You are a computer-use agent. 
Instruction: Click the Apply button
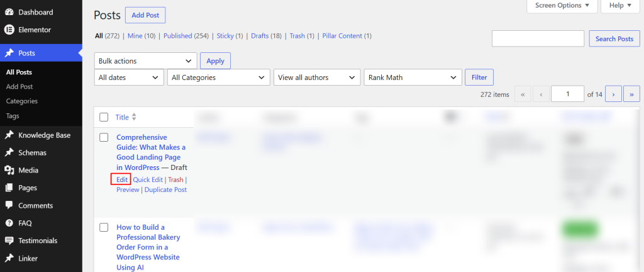tap(215, 61)
